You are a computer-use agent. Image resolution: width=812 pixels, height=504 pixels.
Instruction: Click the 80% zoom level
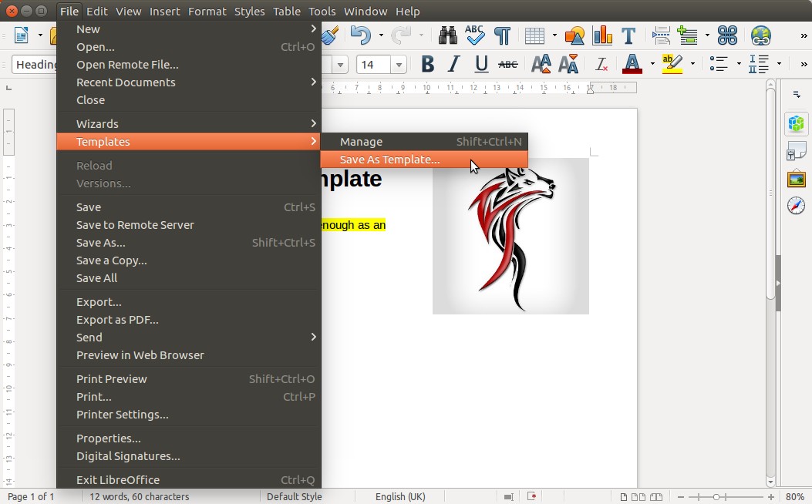[x=795, y=497]
